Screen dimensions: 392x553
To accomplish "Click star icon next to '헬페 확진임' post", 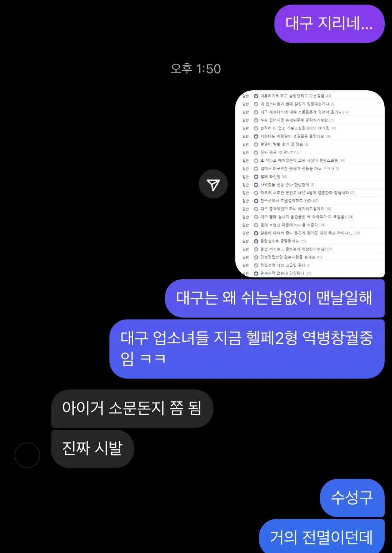I will click(x=256, y=177).
